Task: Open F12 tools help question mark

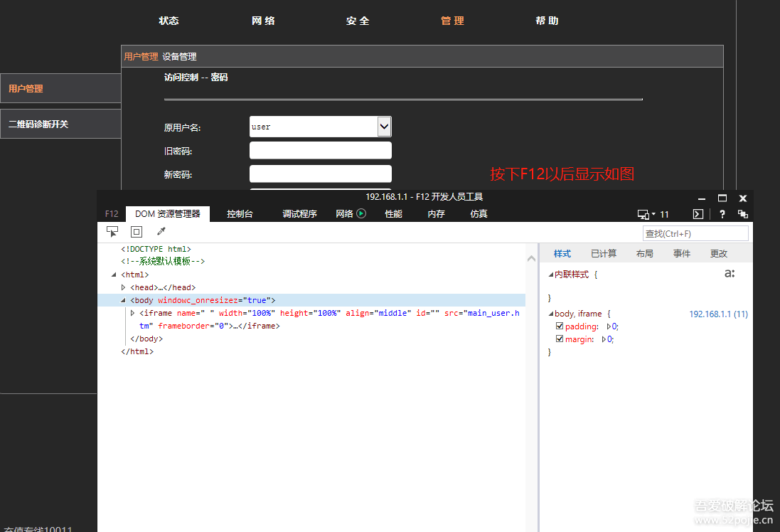Action: [722, 214]
